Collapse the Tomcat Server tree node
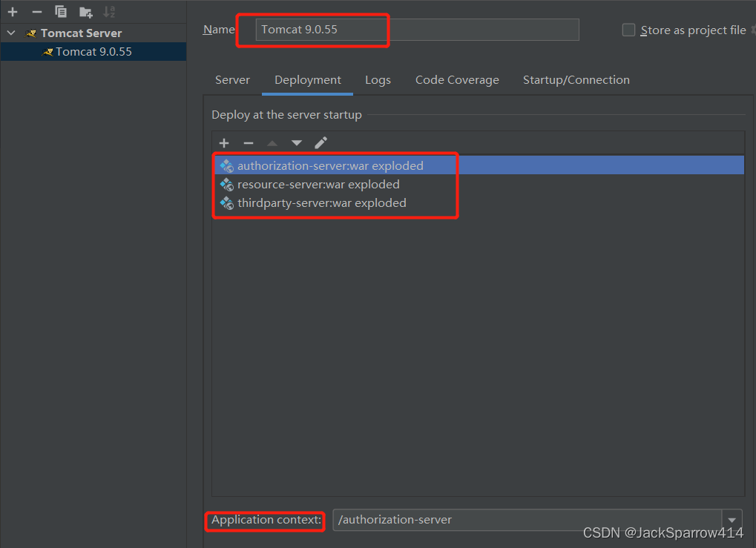 coord(11,33)
